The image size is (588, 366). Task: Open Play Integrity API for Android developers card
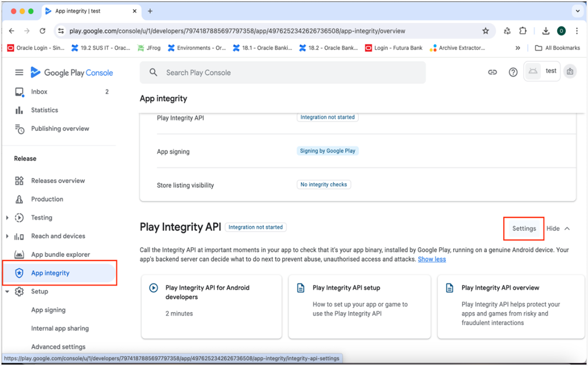click(212, 307)
